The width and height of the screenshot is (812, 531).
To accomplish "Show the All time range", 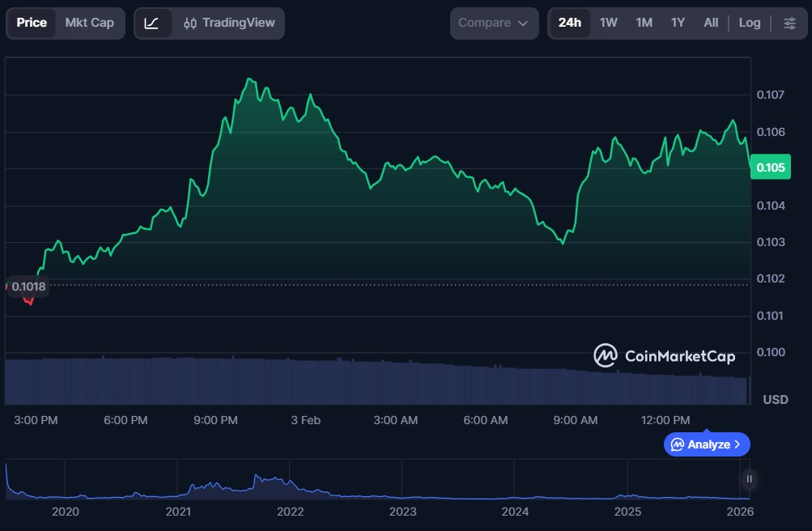I will pyautogui.click(x=711, y=23).
